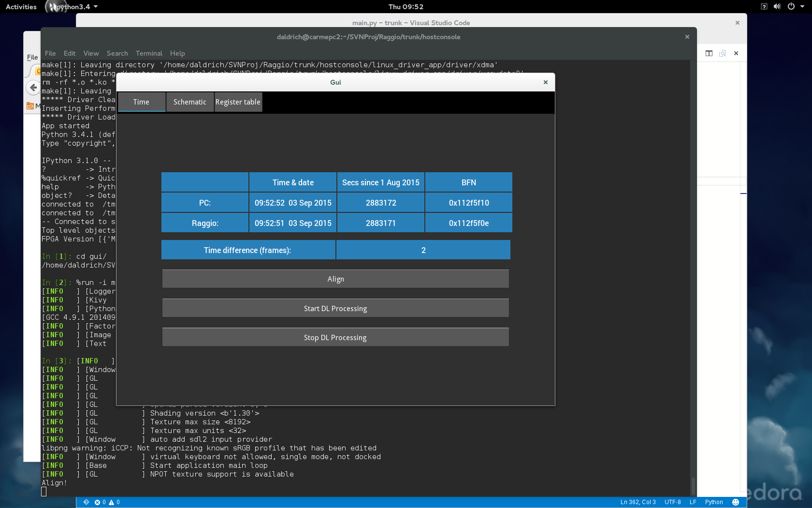Open the terminal Search menu
The width and height of the screenshot is (812, 508).
coord(117,53)
